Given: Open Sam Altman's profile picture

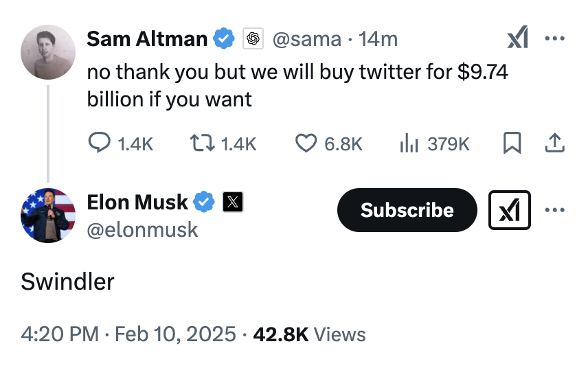Looking at the screenshot, I should (x=48, y=52).
